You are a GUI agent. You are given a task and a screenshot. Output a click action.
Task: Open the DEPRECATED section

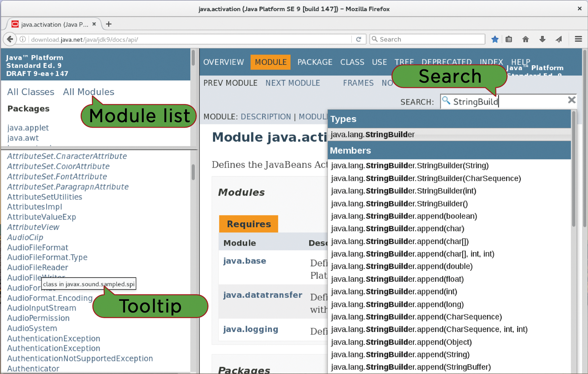[x=446, y=62]
